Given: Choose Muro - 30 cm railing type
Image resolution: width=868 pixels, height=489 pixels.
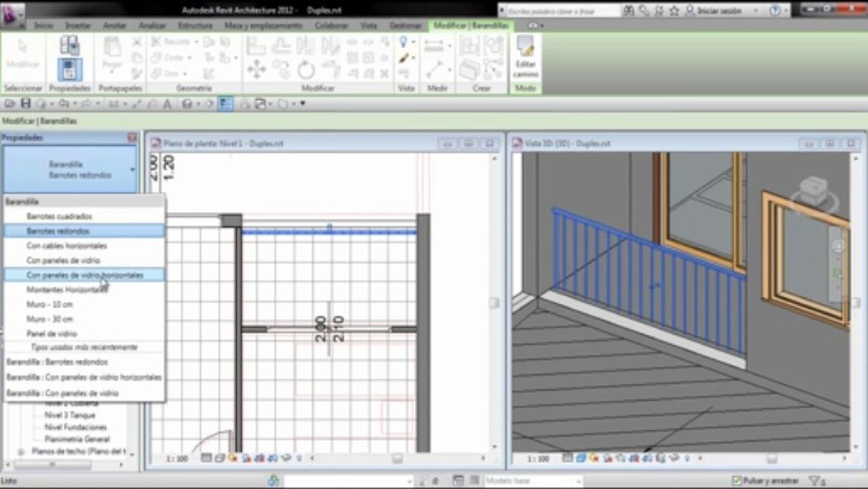Looking at the screenshot, I should 84,319.
